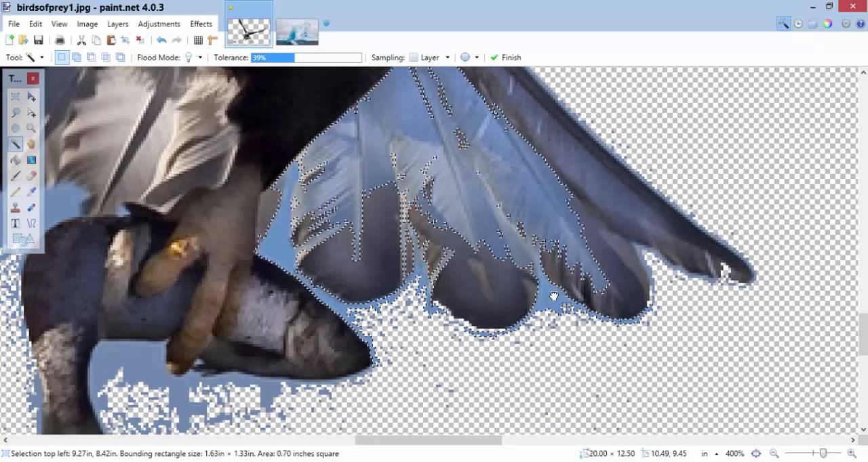Viewport: 868px width, 462px height.
Task: Set selection mode to Invert (xor)
Action: pos(120,58)
